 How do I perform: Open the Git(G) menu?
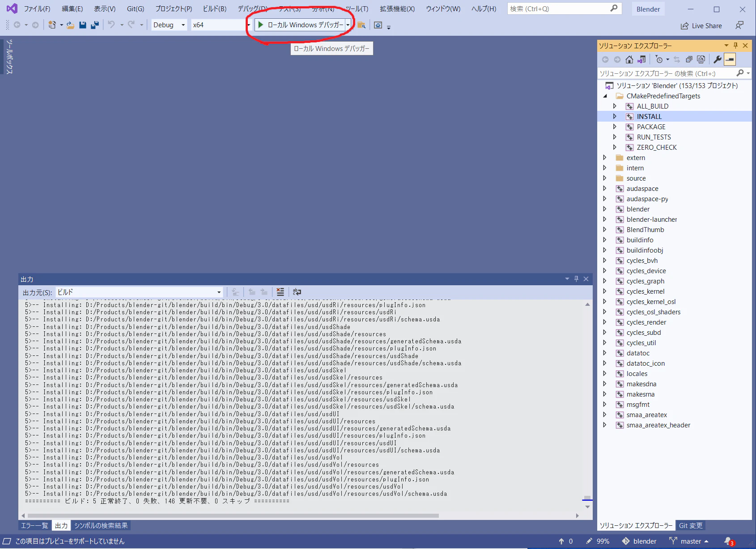coord(136,9)
